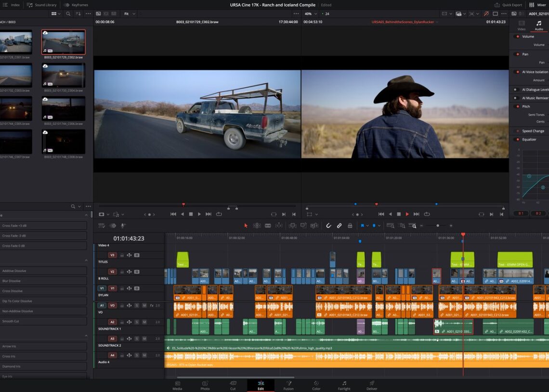The image size is (549, 392).
Task: Go to first frame in source viewer
Action: [x=173, y=214]
